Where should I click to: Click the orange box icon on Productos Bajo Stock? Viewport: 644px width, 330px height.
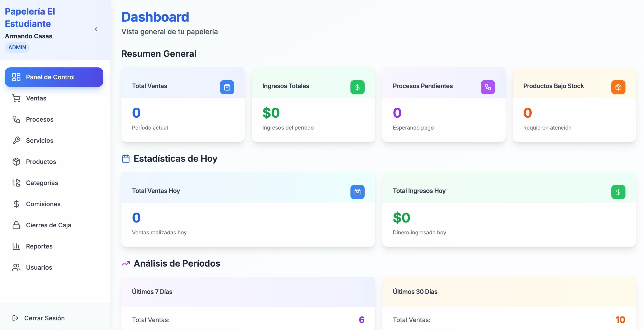point(618,87)
